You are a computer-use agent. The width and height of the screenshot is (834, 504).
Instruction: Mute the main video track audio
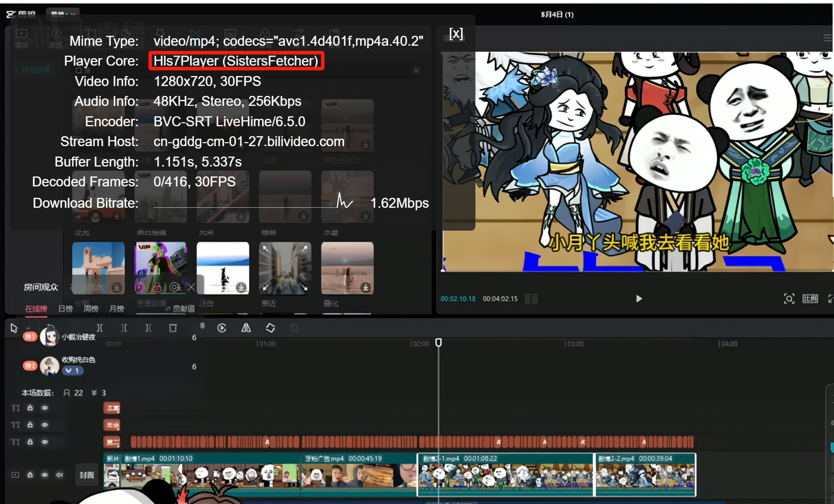[60, 475]
